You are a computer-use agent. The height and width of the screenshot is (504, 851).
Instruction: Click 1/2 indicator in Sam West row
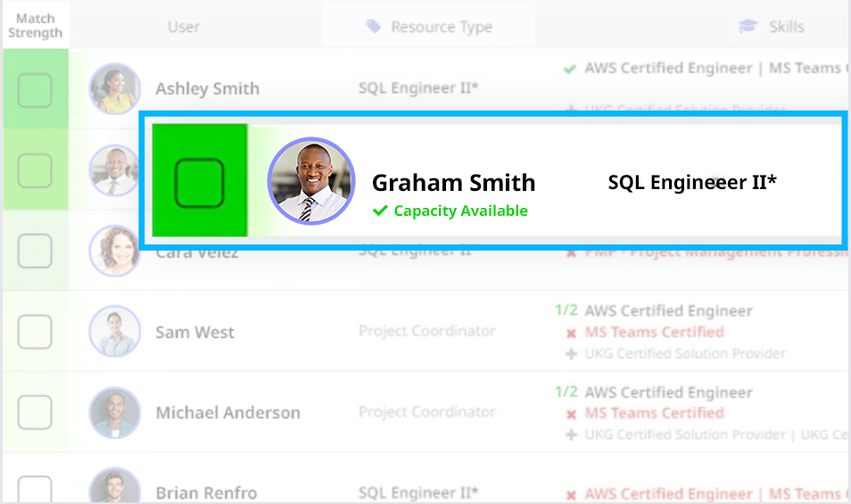pos(566,310)
